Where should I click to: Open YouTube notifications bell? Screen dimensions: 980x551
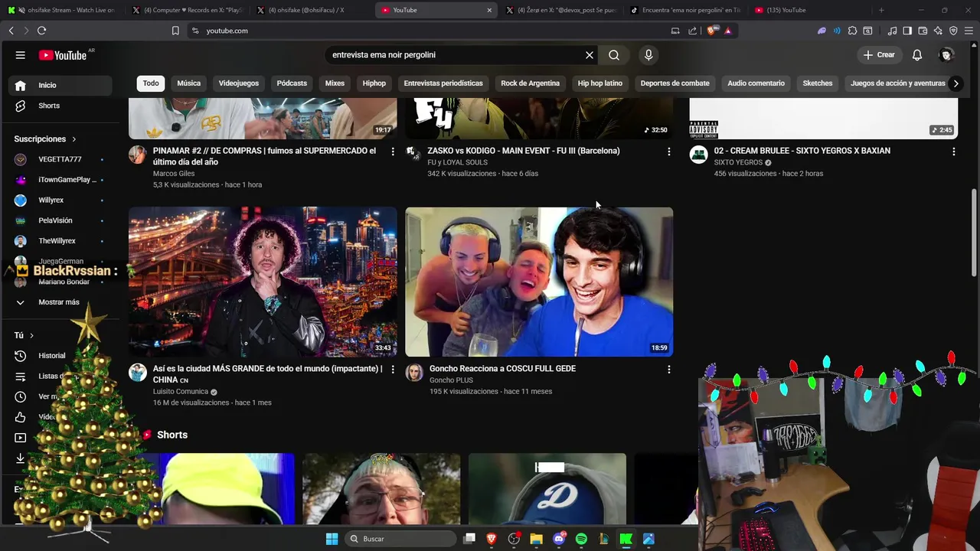tap(917, 55)
